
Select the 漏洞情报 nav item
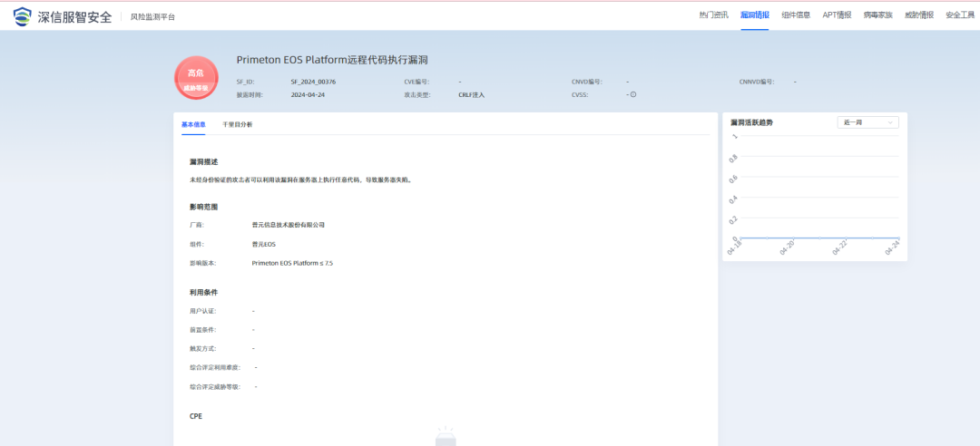click(x=754, y=15)
